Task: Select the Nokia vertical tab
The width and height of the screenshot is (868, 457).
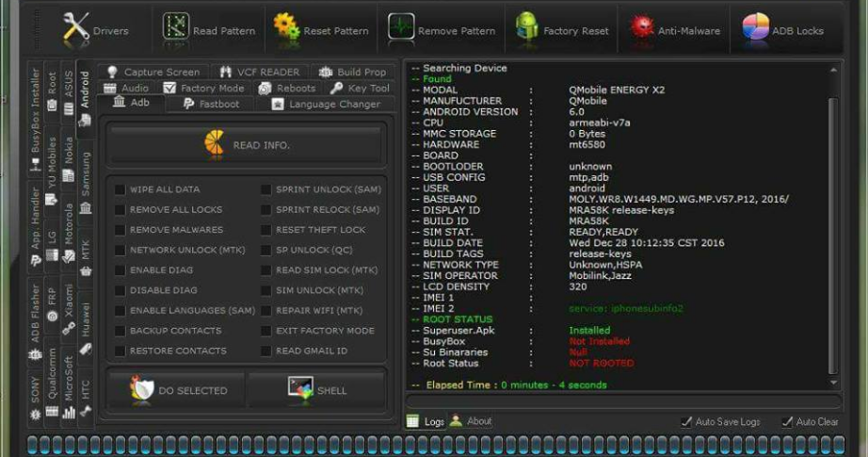Action: [68, 159]
